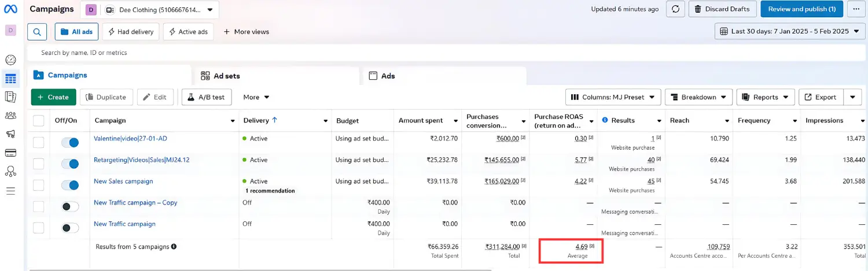Screen dimensions: 868x271
Task: Click info icon next to Results from 5 campaigns
Action: tap(174, 247)
